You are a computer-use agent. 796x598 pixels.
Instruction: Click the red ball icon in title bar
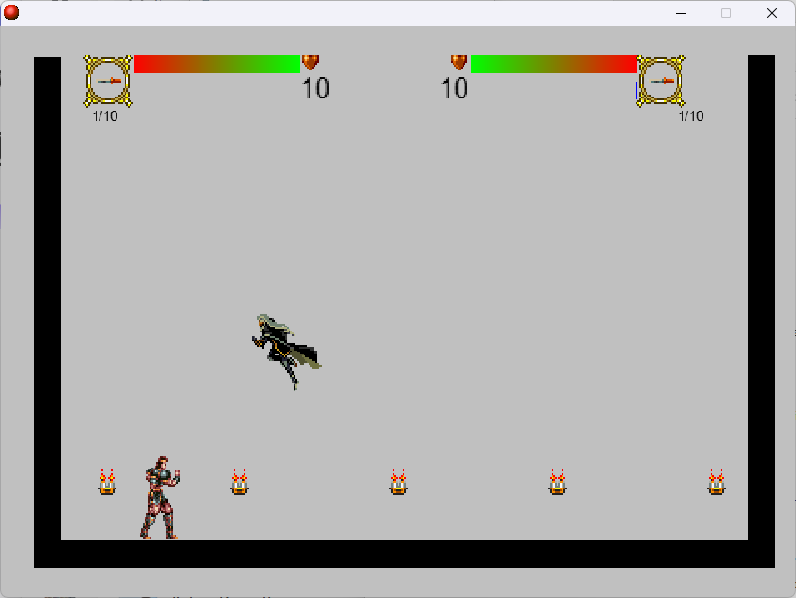pos(12,13)
